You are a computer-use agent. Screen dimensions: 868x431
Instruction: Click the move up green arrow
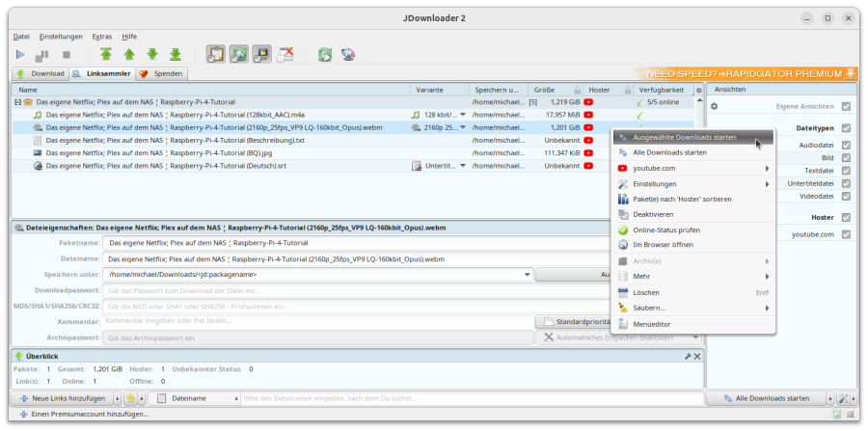pos(129,54)
